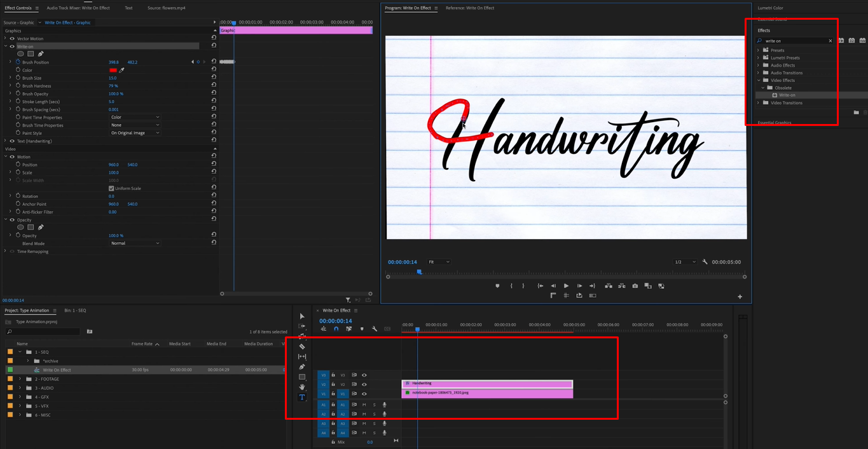This screenshot has height=449, width=868.
Task: Open Paint Style dropdown
Action: pos(135,133)
